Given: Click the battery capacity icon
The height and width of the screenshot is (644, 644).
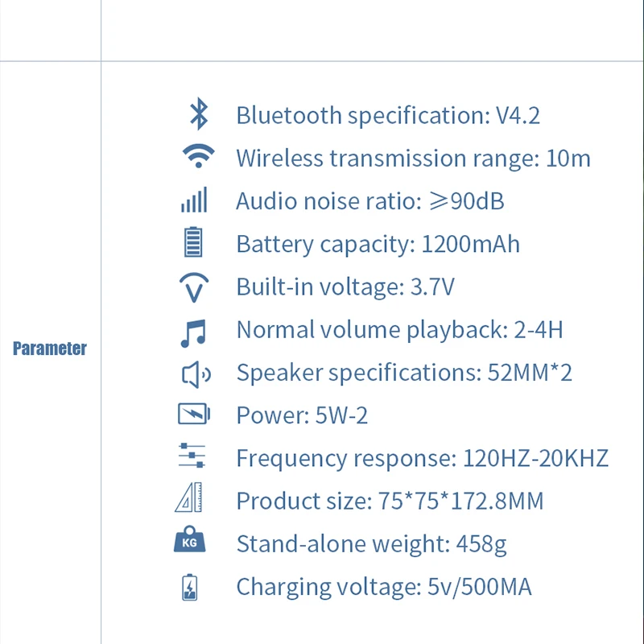Looking at the screenshot, I should pyautogui.click(x=193, y=242).
